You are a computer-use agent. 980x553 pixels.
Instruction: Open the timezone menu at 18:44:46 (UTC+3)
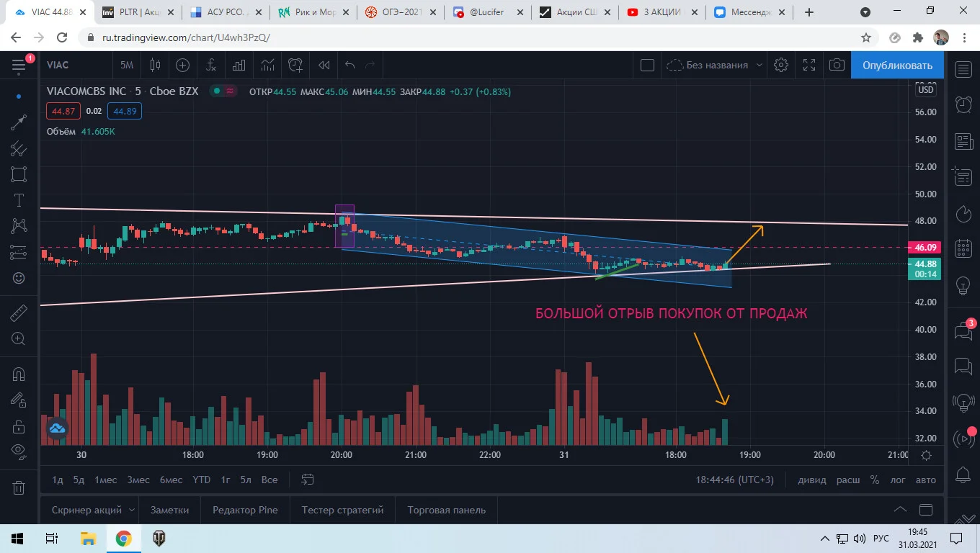[734, 480]
